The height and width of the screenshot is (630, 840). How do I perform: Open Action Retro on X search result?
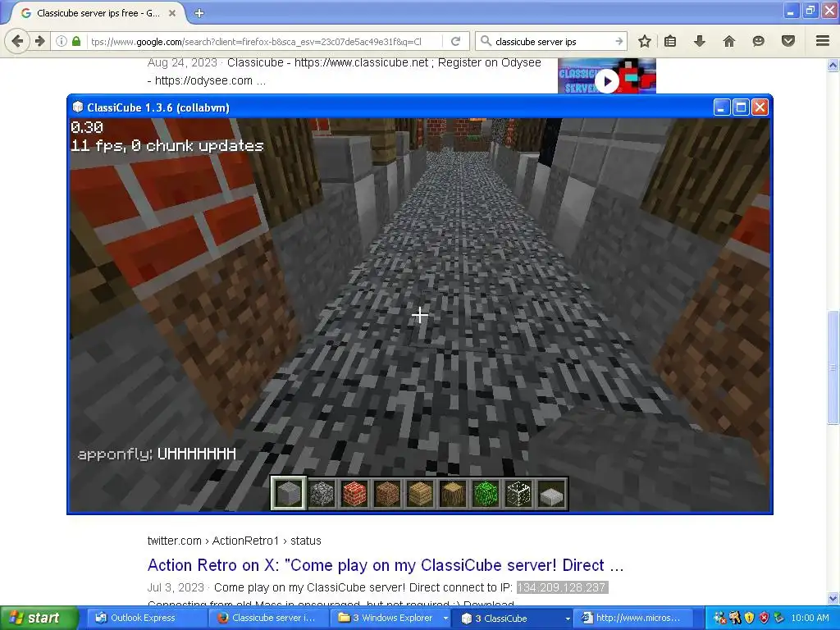386,565
